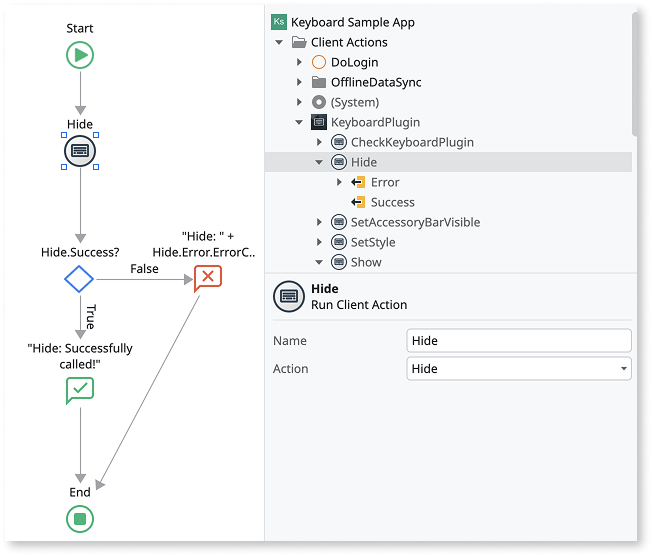Click the Run Client Action subtitle text
This screenshot has height=556, width=652.
click(359, 304)
